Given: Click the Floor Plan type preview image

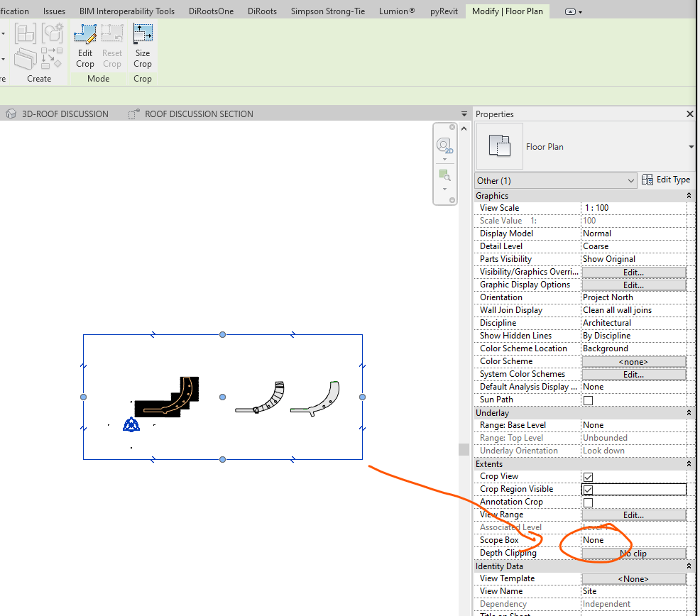Looking at the screenshot, I should tap(501, 146).
